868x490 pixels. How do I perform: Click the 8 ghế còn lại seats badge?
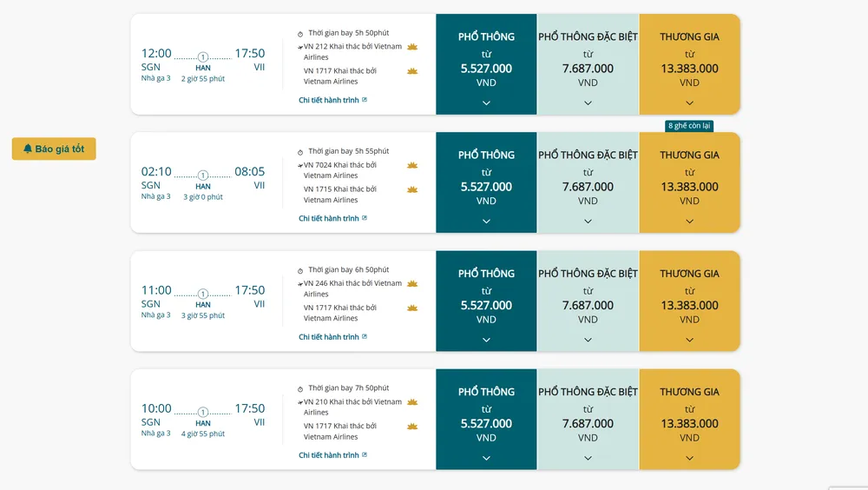point(689,126)
